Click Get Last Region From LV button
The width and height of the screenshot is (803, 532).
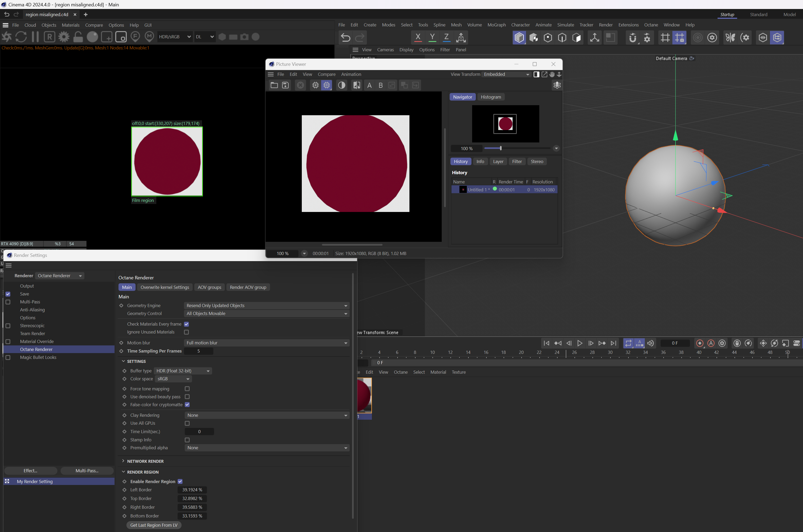pyautogui.click(x=154, y=525)
